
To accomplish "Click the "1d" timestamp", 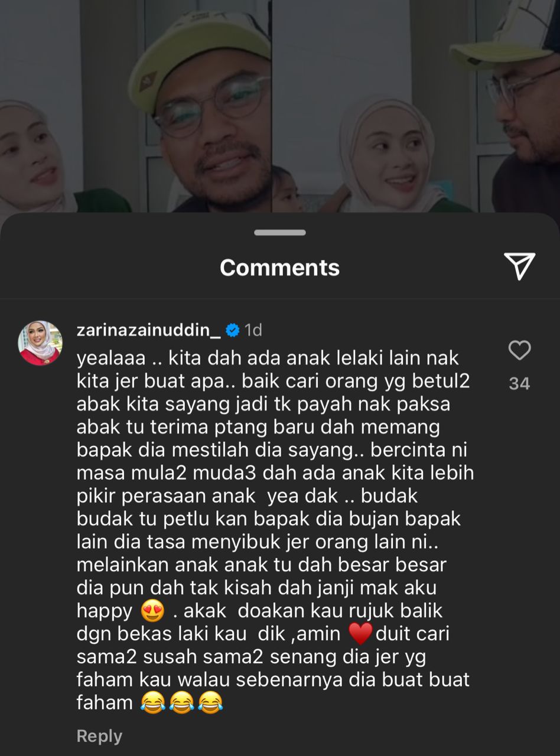I will coord(253,330).
